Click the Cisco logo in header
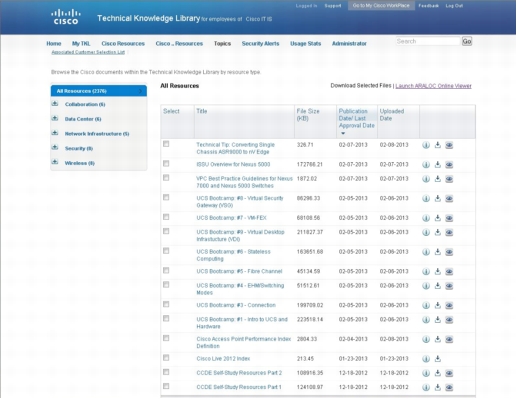The width and height of the screenshot is (517, 399). (x=66, y=17)
